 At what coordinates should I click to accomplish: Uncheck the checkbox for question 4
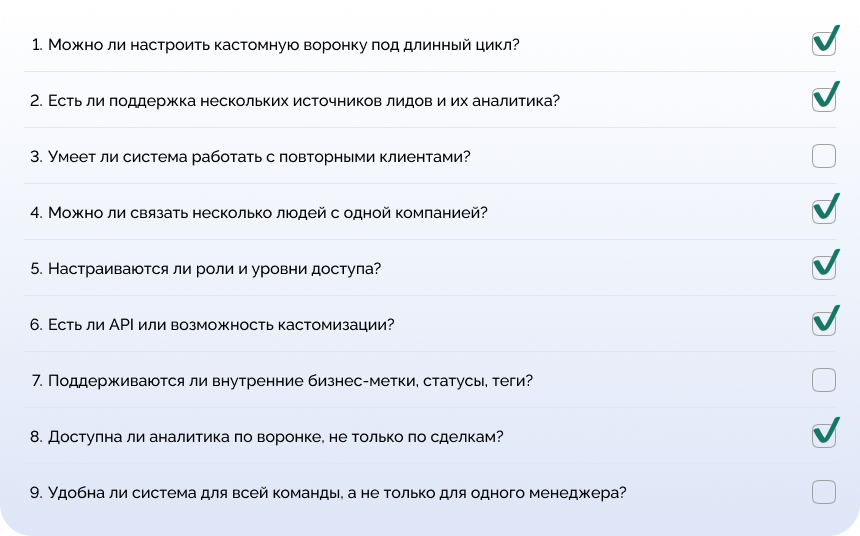(x=824, y=212)
